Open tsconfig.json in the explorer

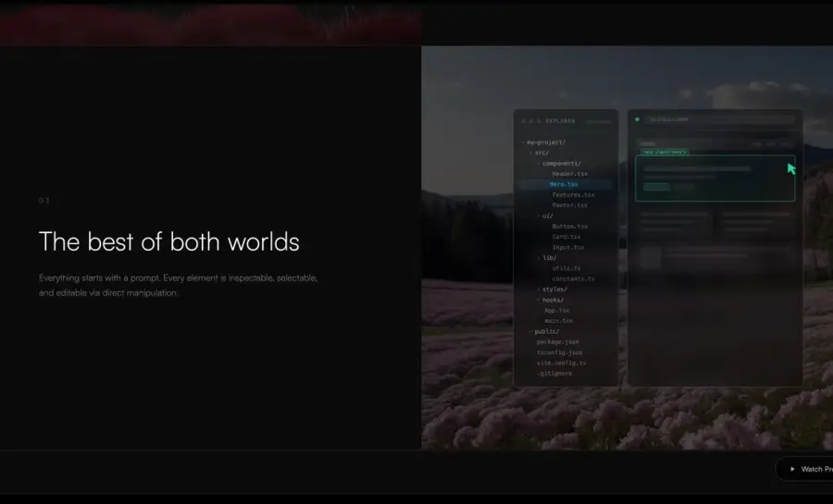point(559,352)
